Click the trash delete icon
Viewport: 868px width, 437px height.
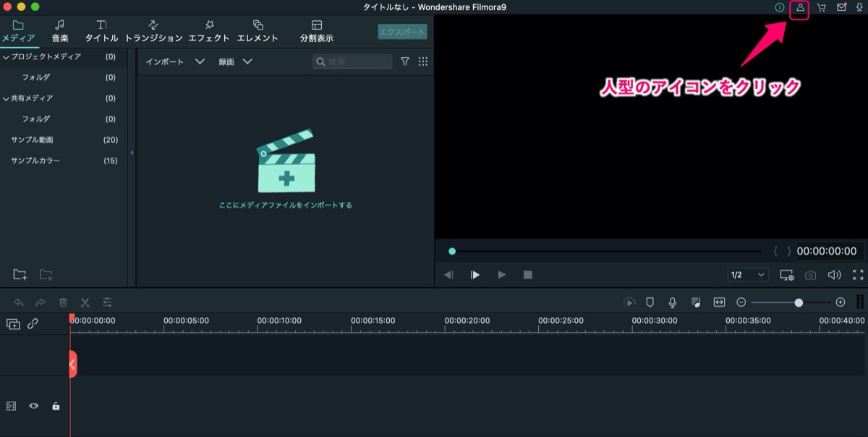[63, 302]
